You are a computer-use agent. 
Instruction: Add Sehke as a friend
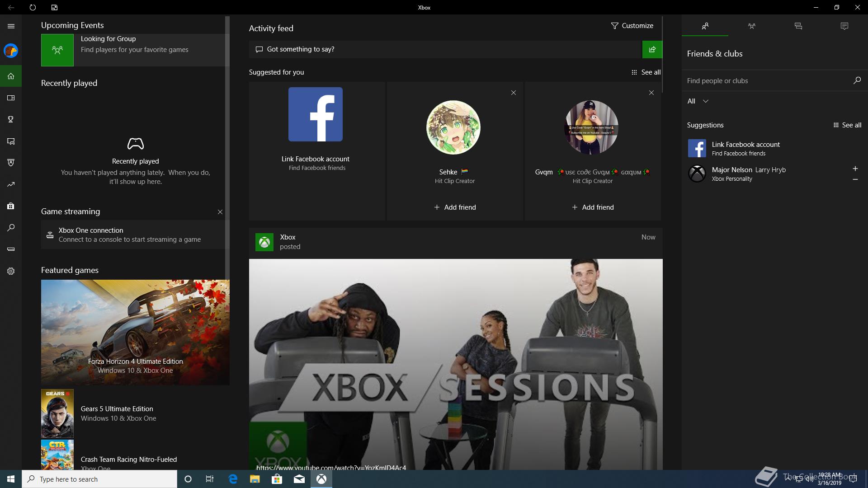coord(455,207)
